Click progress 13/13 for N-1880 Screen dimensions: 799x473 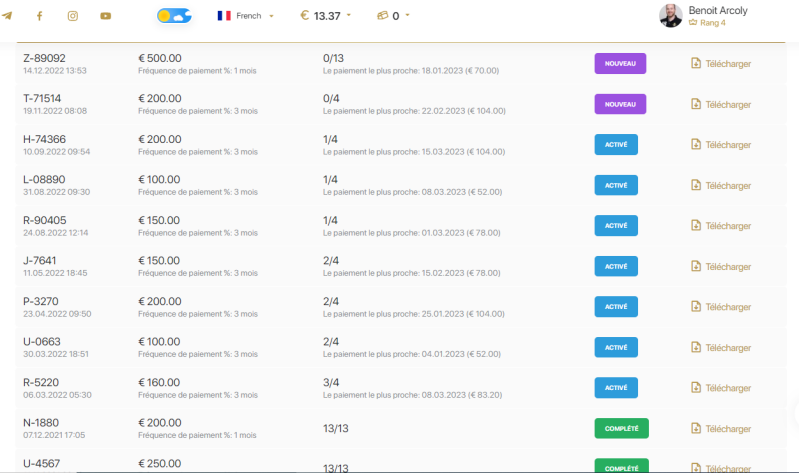[x=336, y=428]
